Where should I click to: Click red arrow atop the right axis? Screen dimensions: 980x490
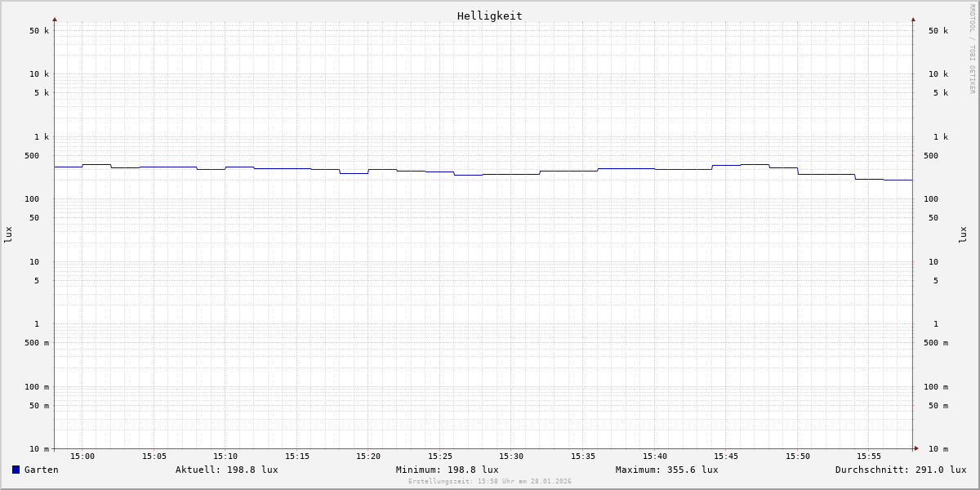[x=913, y=19]
